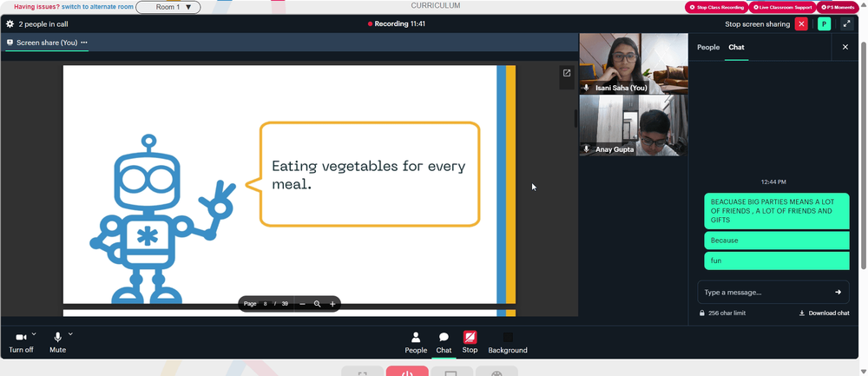Click Anay Gupta microphone indicator
Image resolution: width=868 pixels, height=376 pixels.
tap(586, 149)
